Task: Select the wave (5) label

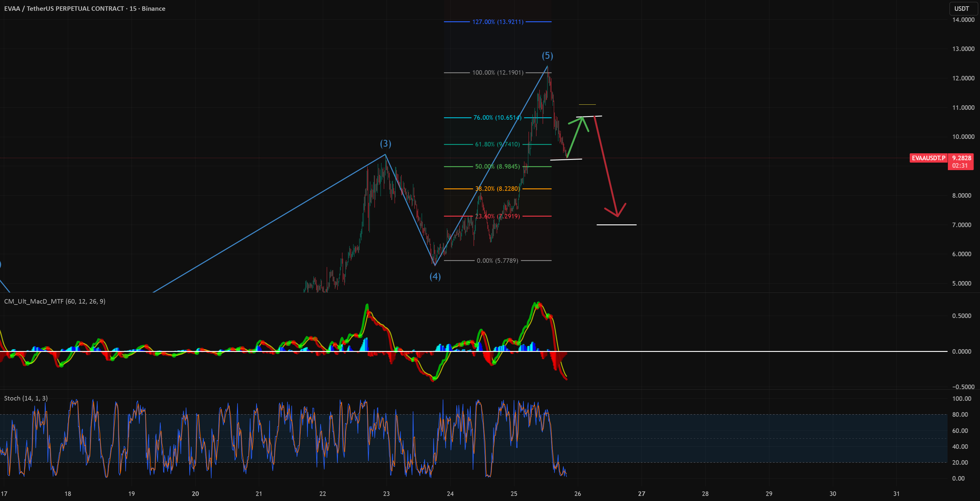Action: point(548,56)
